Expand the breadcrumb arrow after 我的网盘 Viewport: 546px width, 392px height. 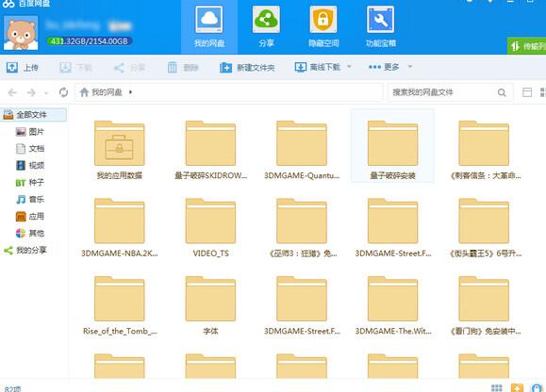point(130,92)
